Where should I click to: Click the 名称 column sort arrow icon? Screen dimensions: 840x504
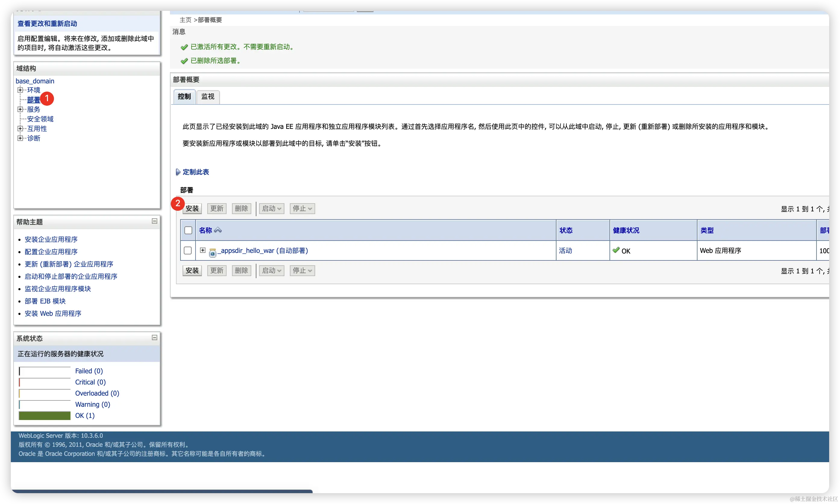coord(218,230)
